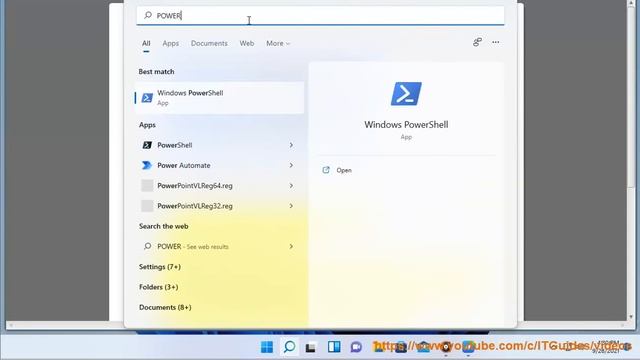The width and height of the screenshot is (640, 360).
Task: Open Widgets from the taskbar
Action: (x=334, y=347)
